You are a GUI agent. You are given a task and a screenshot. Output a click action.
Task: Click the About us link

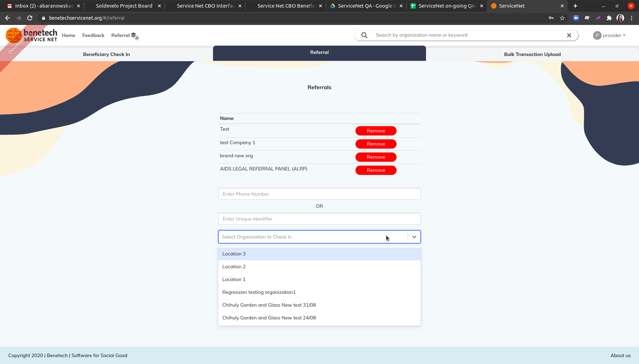620,355
